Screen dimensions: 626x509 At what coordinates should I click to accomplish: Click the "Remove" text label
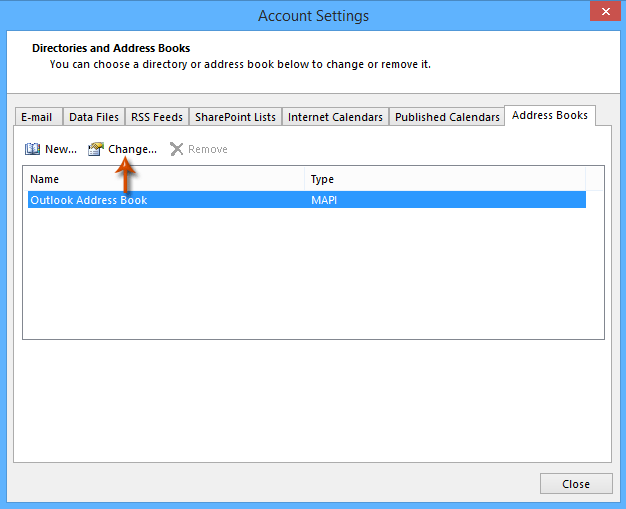(208, 149)
